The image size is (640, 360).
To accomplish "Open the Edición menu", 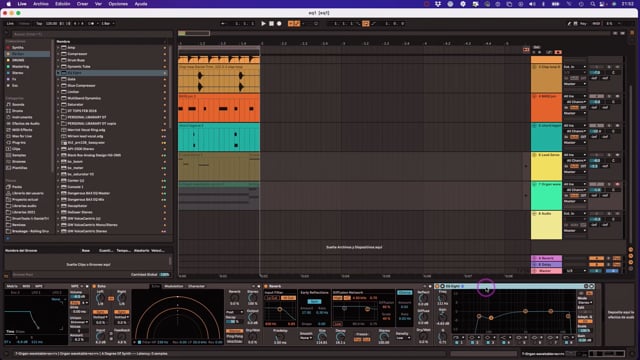I will pos(62,4).
